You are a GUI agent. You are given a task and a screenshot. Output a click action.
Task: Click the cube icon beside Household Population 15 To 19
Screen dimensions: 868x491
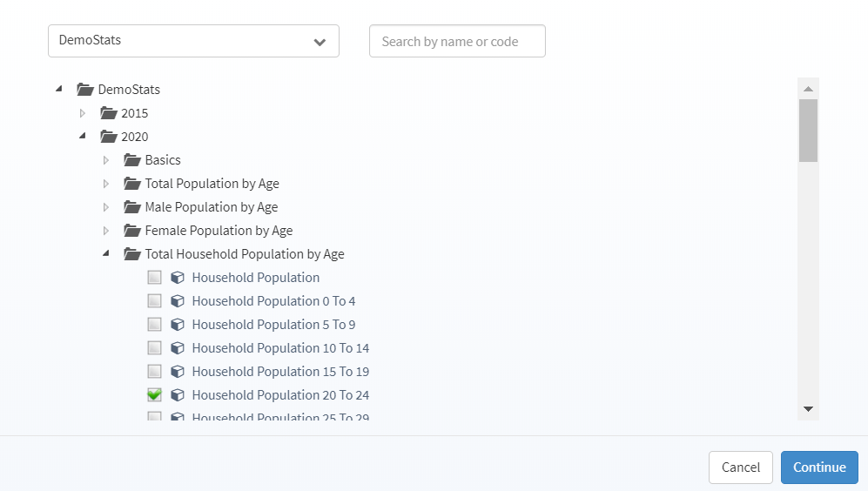point(177,372)
